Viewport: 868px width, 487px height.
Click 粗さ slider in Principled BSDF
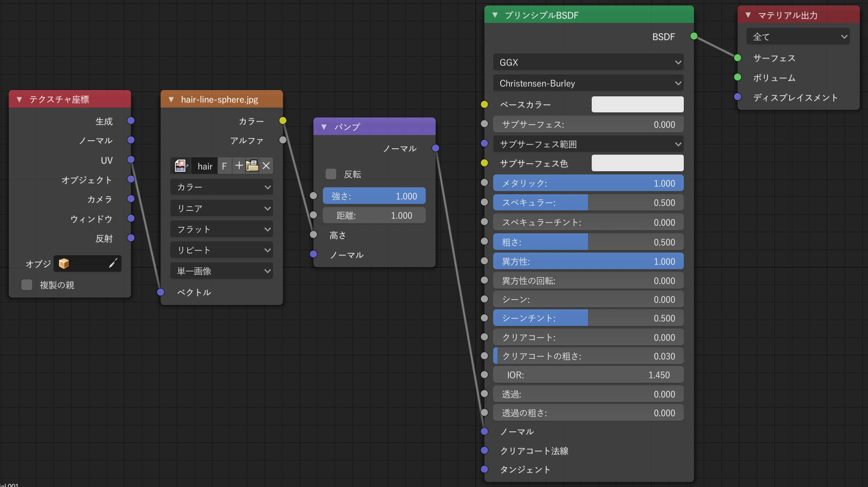(588, 242)
